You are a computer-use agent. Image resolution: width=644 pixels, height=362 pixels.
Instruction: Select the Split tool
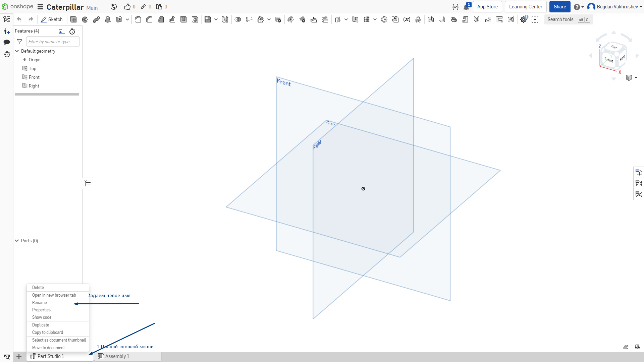point(249,19)
